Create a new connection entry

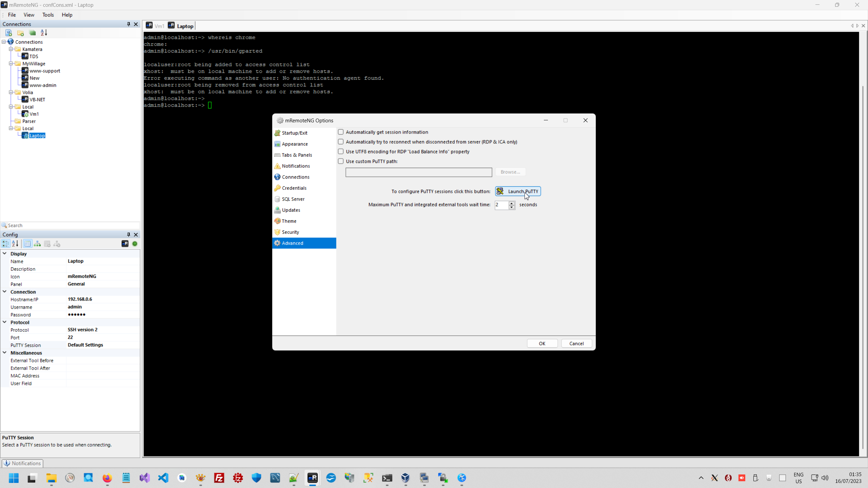click(x=33, y=33)
